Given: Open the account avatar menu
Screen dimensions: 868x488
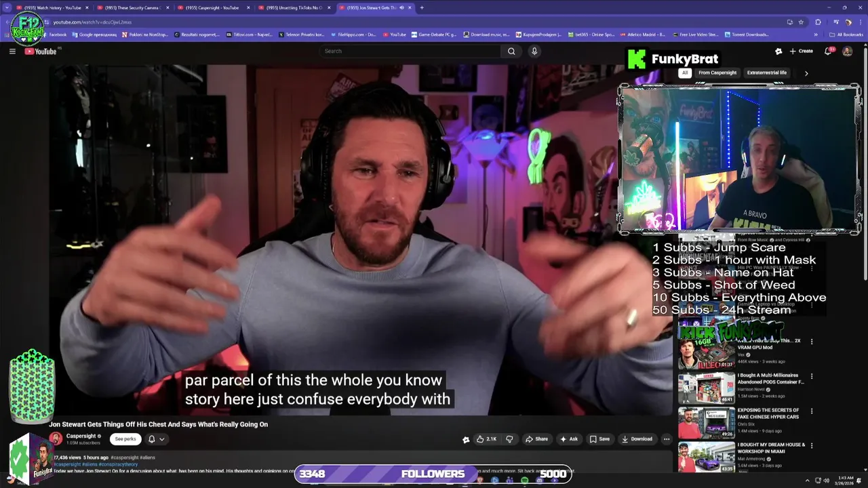Looking at the screenshot, I should (x=847, y=51).
